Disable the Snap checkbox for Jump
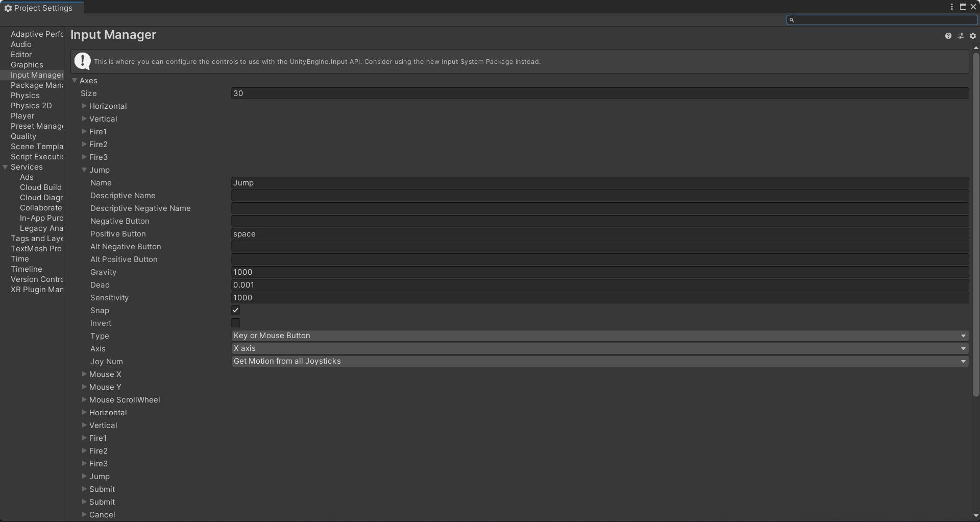The height and width of the screenshot is (522, 980). [x=235, y=310]
